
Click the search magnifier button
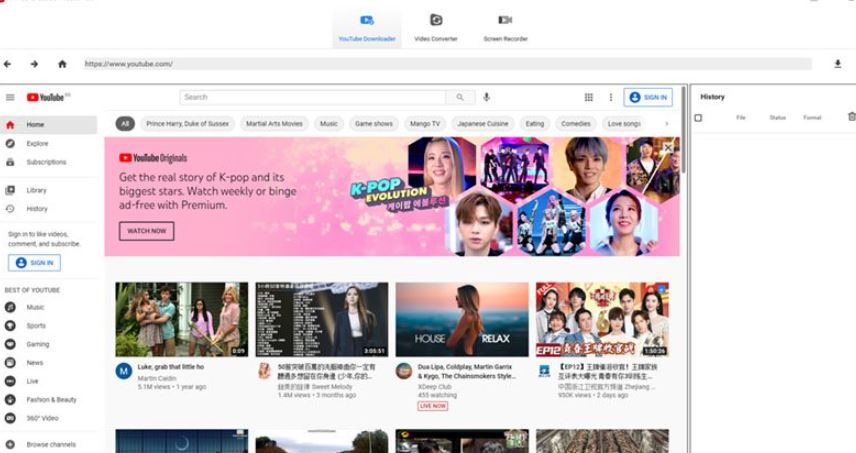(x=460, y=97)
